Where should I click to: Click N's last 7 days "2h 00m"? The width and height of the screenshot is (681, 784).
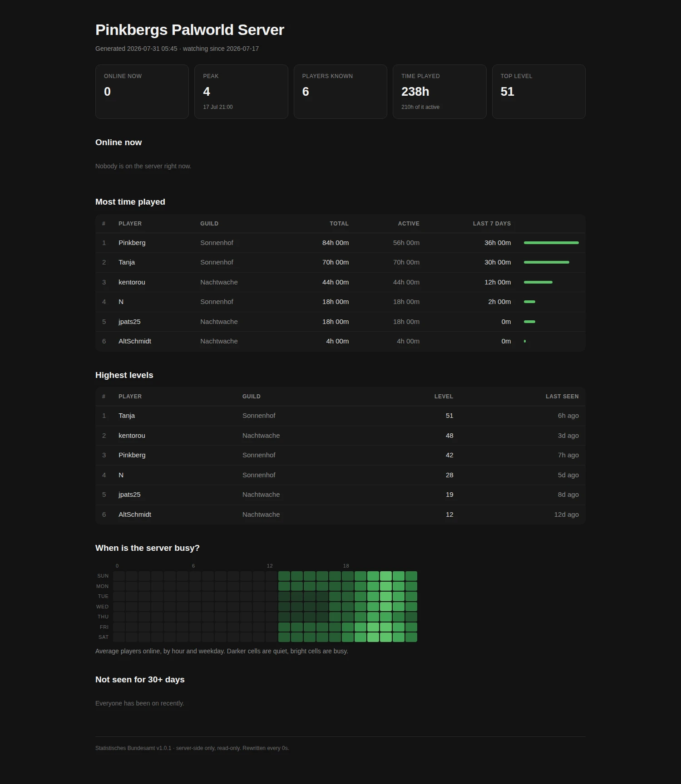coord(499,302)
